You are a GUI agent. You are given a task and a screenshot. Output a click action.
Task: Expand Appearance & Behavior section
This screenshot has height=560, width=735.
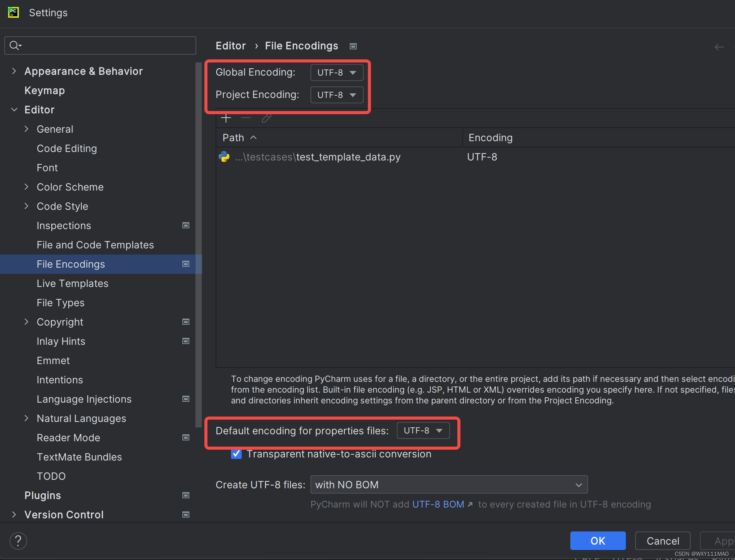(x=14, y=71)
